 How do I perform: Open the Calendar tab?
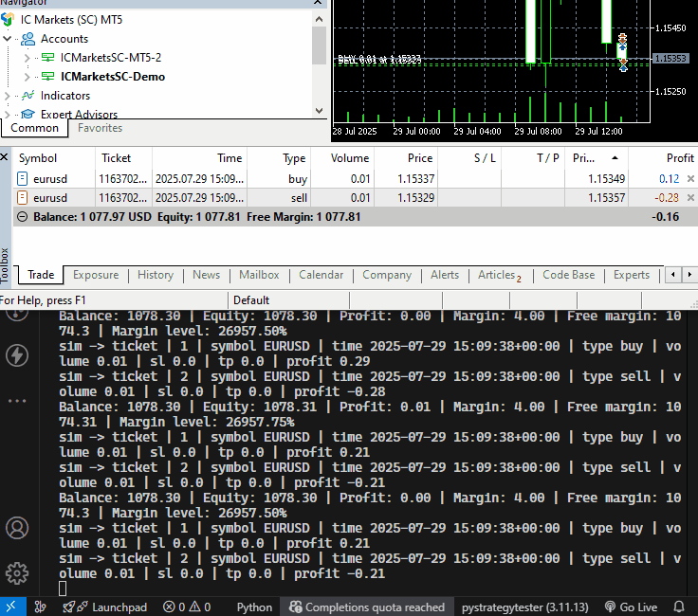coord(321,275)
